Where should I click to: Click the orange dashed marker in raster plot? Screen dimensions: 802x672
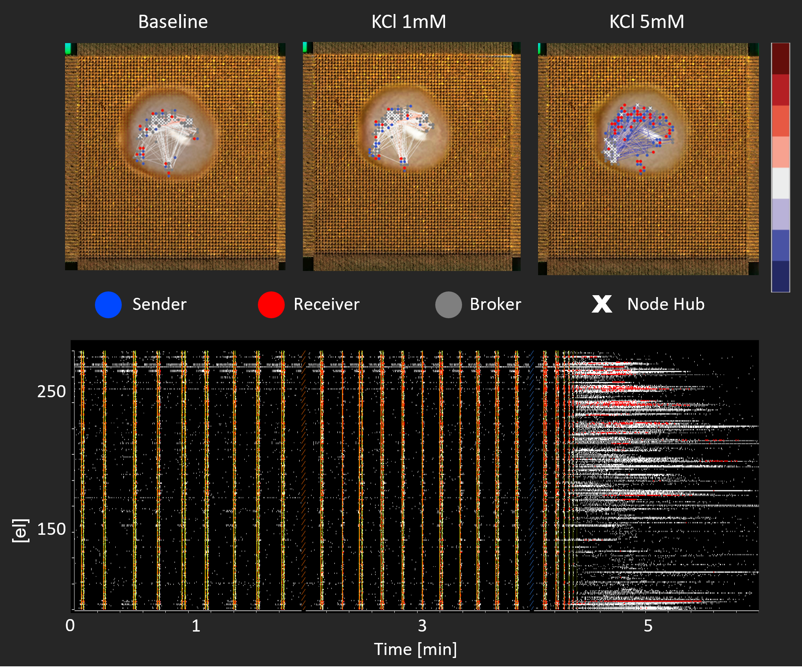tap(304, 481)
